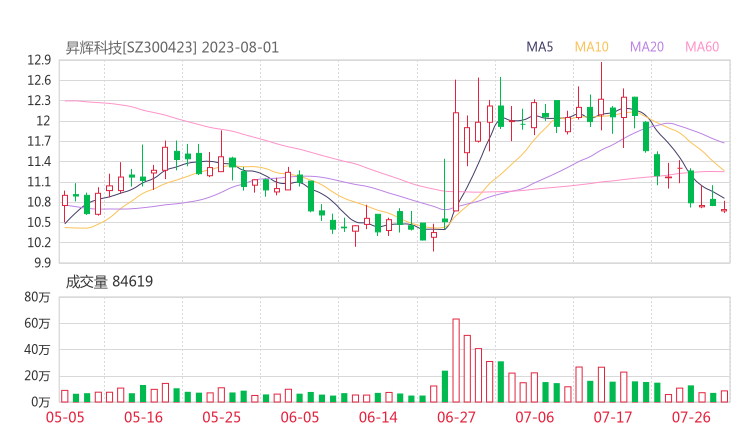Screen dimensions: 740x440
Task: Click the 07-06 date label
Action: 534,417
